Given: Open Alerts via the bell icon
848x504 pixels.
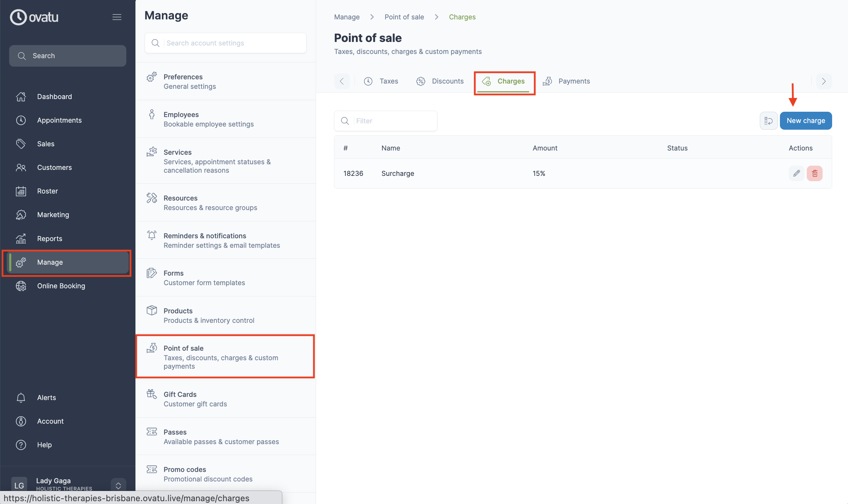Looking at the screenshot, I should 21,398.
